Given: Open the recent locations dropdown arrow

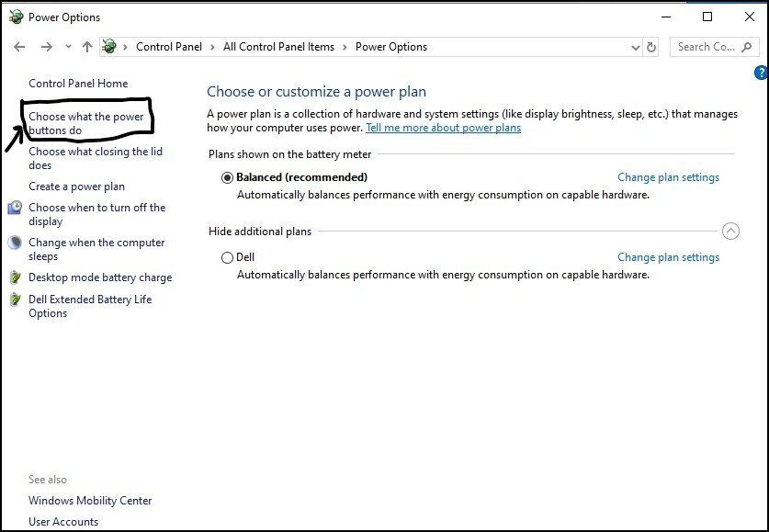Looking at the screenshot, I should pyautogui.click(x=68, y=47).
